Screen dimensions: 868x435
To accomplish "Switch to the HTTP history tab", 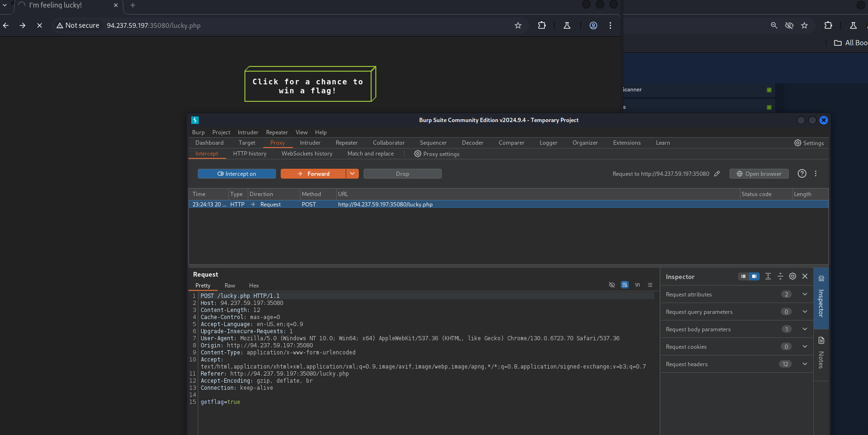I will tap(250, 154).
